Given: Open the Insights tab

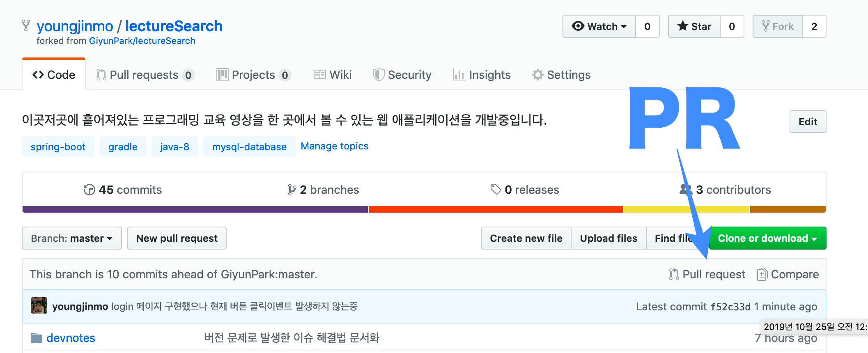Looking at the screenshot, I should tap(482, 75).
